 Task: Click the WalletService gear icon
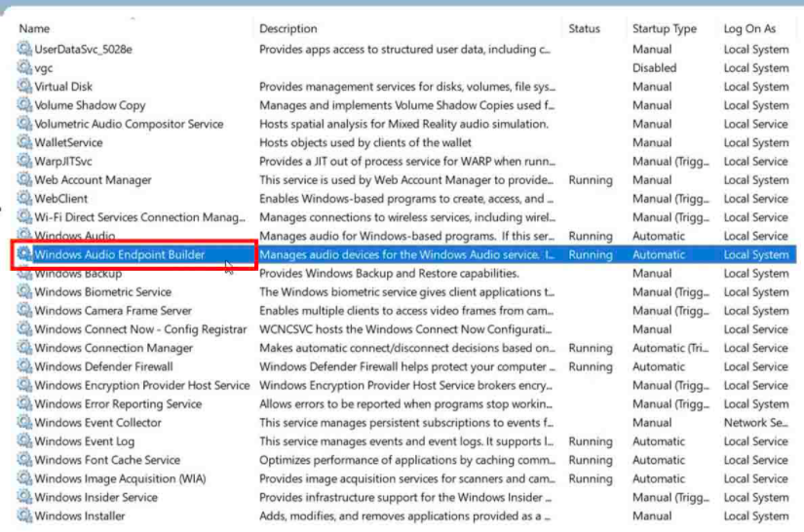pyautogui.click(x=24, y=142)
